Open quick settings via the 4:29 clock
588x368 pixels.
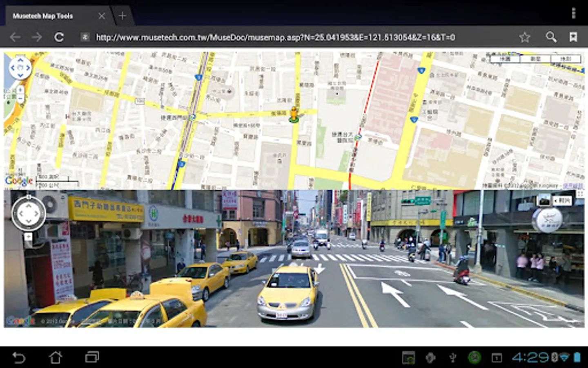pos(531,357)
